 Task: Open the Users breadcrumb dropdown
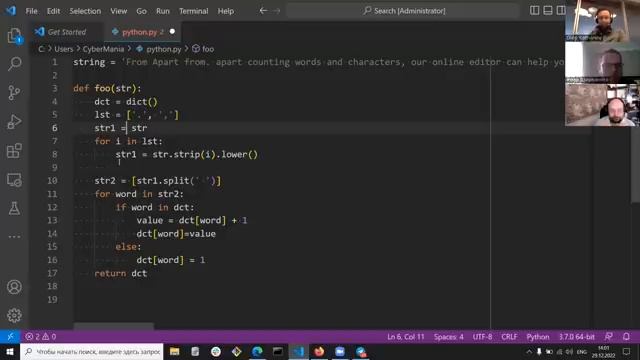coord(64,49)
